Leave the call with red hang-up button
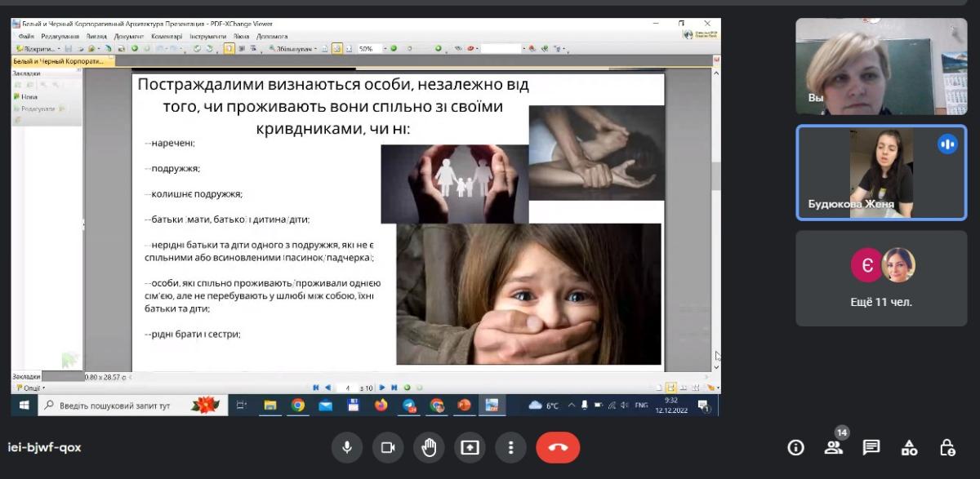980x479 pixels. point(558,447)
